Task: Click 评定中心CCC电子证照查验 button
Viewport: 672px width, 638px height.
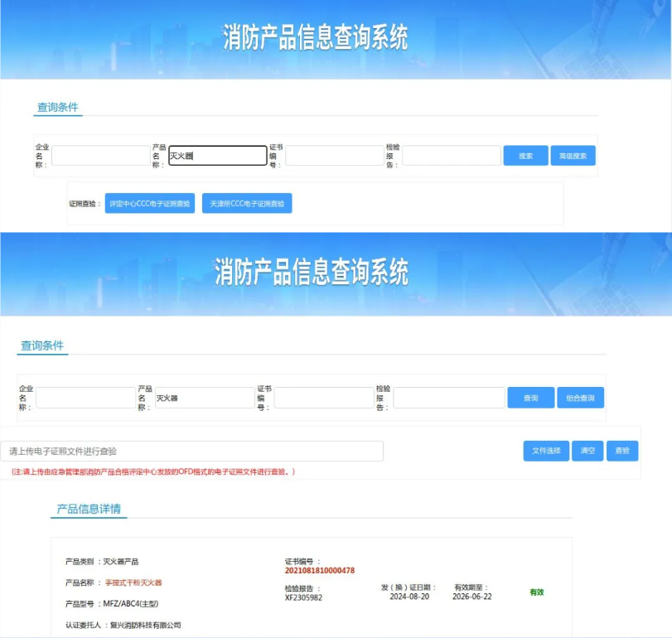Action: pyautogui.click(x=150, y=203)
